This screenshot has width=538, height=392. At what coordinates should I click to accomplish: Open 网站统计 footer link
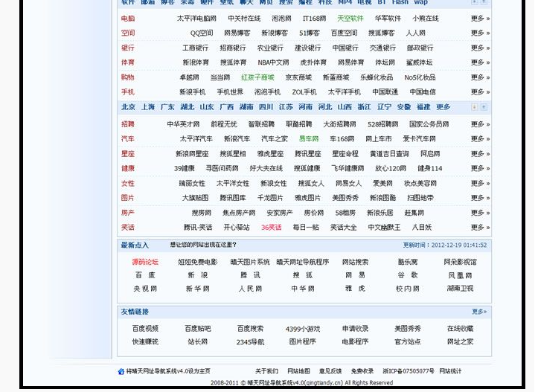tap(450, 371)
